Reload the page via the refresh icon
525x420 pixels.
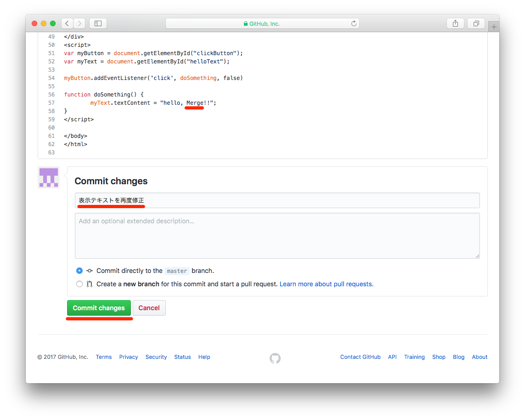(x=354, y=23)
